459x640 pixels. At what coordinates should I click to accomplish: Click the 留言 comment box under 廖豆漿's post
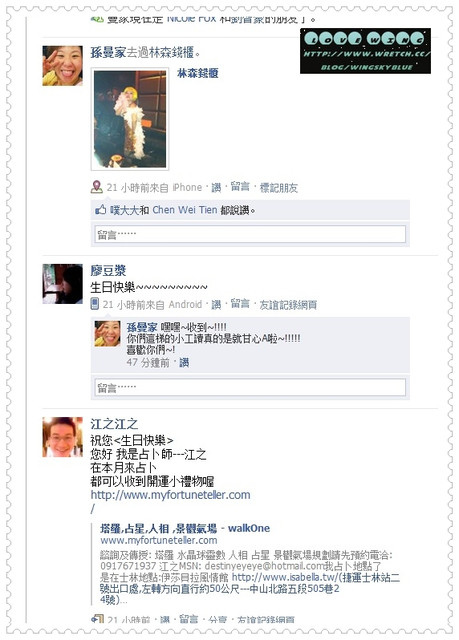(250, 387)
